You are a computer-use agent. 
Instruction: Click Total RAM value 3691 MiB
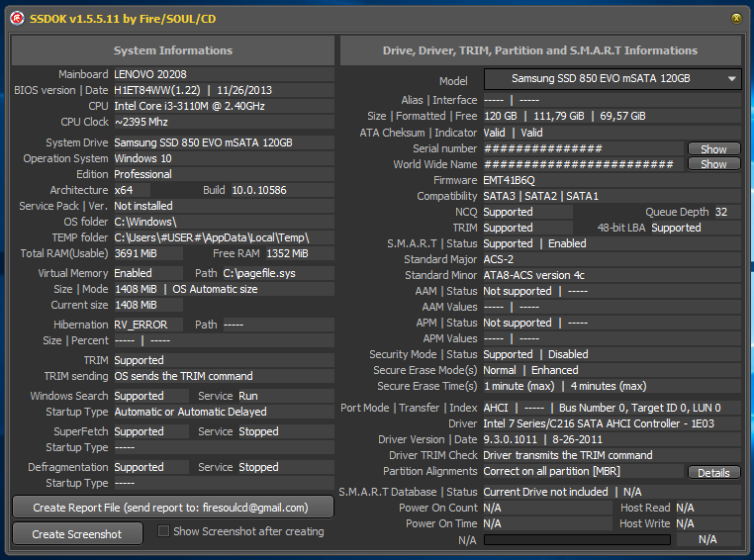[x=136, y=254]
